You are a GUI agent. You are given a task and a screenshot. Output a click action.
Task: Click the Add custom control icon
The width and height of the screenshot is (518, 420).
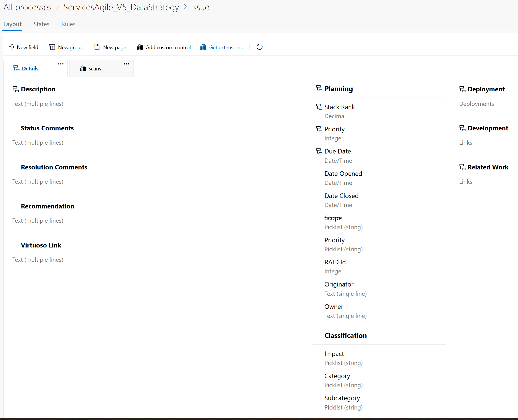click(140, 47)
